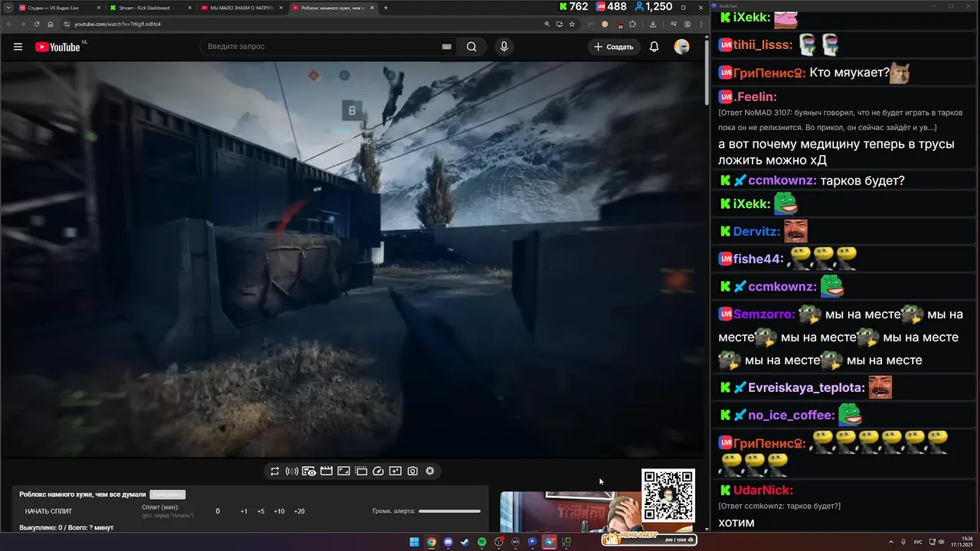Click the Semzorro username in chat
Image resolution: width=980 pixels, height=551 pixels.
[764, 315]
